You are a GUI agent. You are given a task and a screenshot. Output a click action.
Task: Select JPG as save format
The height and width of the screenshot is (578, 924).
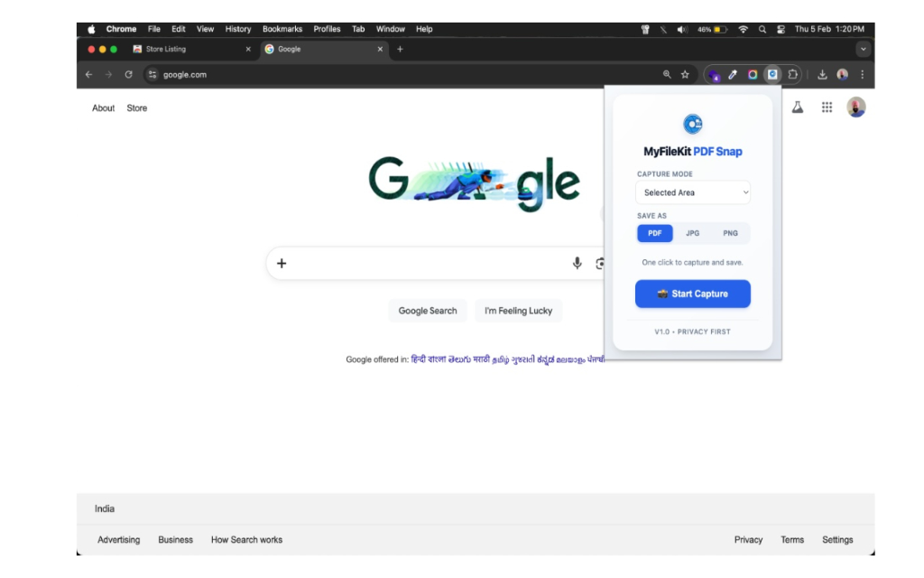click(692, 233)
